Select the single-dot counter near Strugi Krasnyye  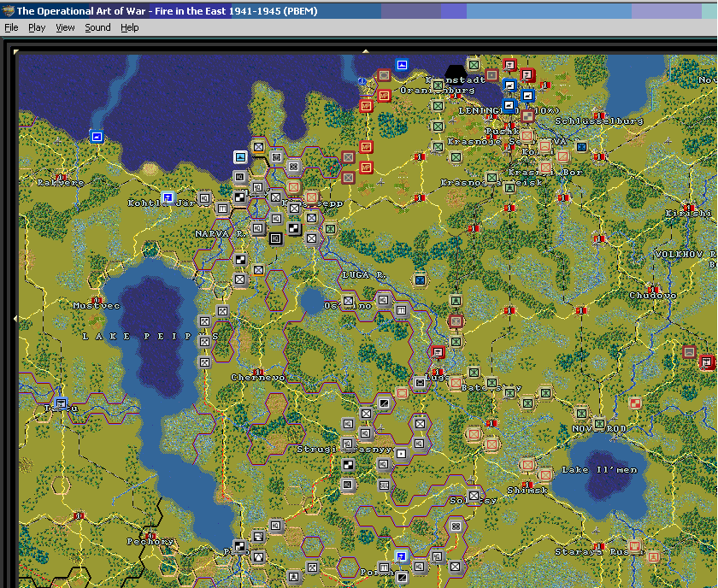402,453
